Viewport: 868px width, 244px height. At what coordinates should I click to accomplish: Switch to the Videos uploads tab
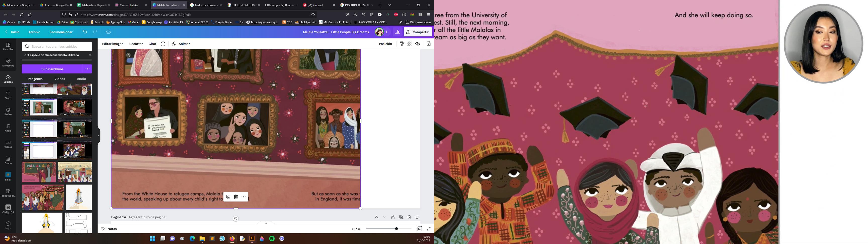(60, 79)
